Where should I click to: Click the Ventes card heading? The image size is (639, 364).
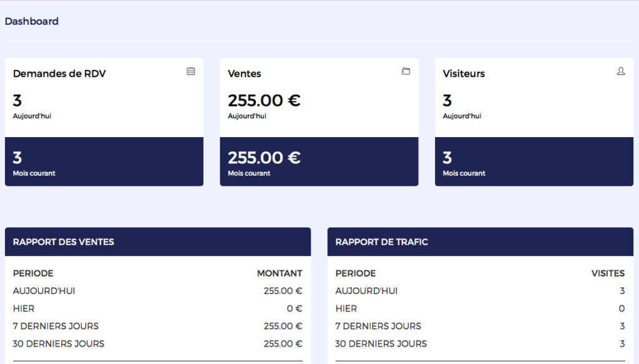pos(245,74)
